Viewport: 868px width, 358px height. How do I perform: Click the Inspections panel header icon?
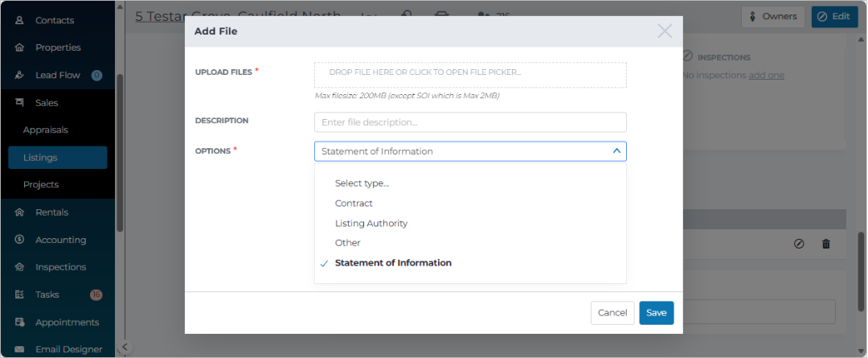(687, 56)
